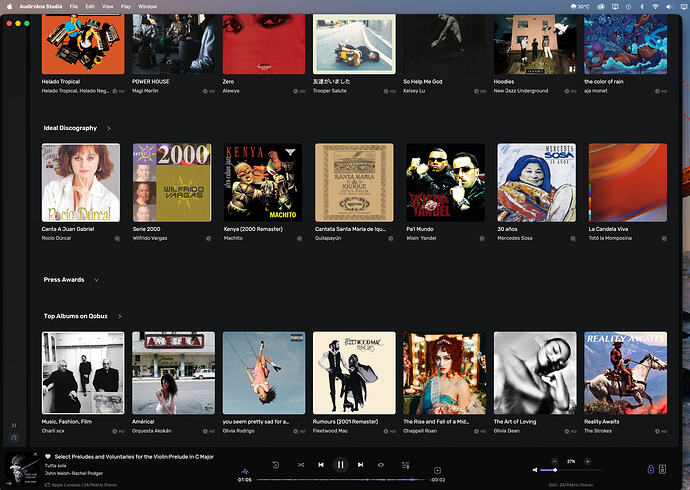Click the Qobuz icon beside Rocío Dúrcal
The width and height of the screenshot is (690, 490).
click(117, 238)
